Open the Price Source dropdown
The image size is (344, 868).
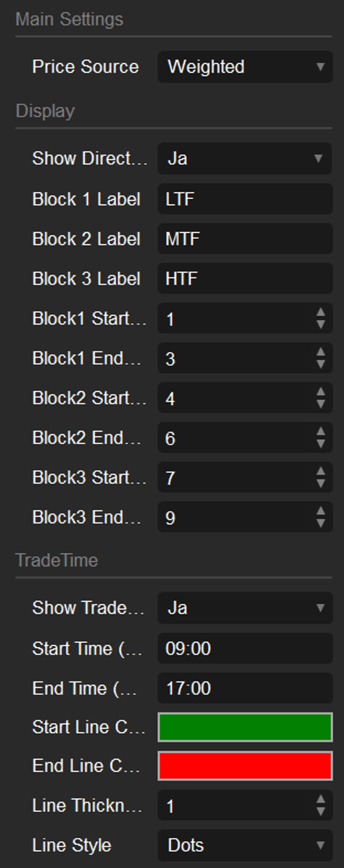point(245,67)
